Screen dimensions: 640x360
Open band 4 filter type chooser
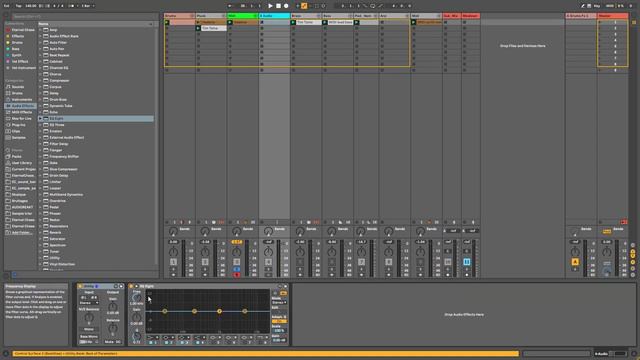point(200,338)
